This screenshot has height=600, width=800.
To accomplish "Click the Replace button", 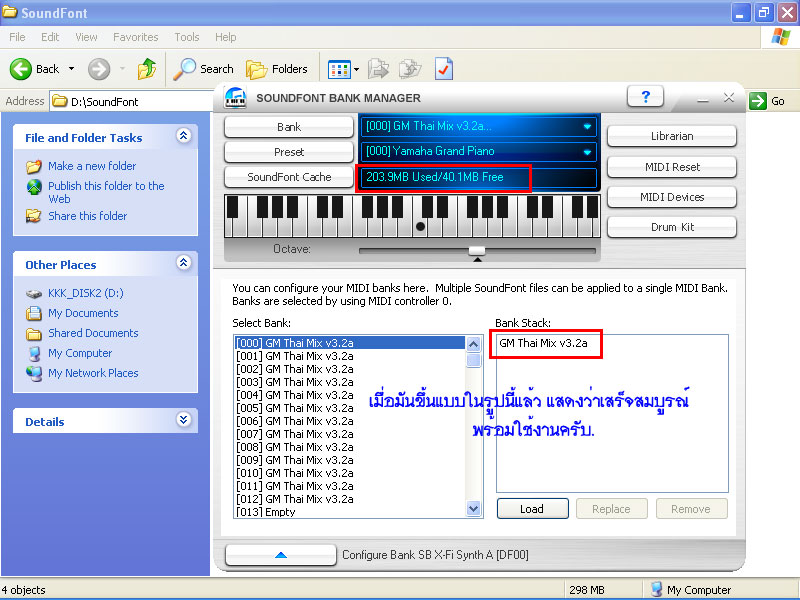I will click(x=611, y=509).
